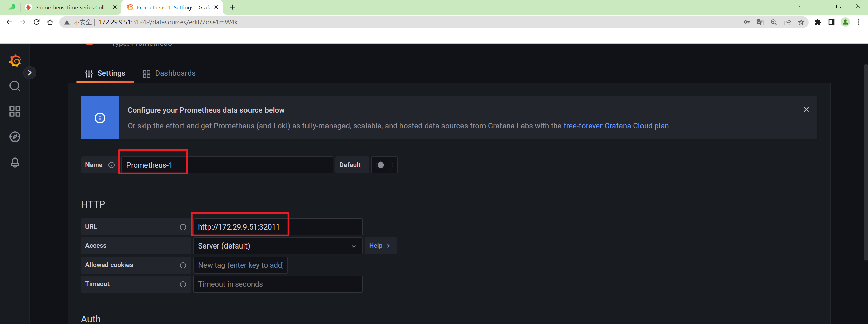Open the Access Server (default) dropdown
The width and height of the screenshot is (868, 324).
tap(278, 246)
